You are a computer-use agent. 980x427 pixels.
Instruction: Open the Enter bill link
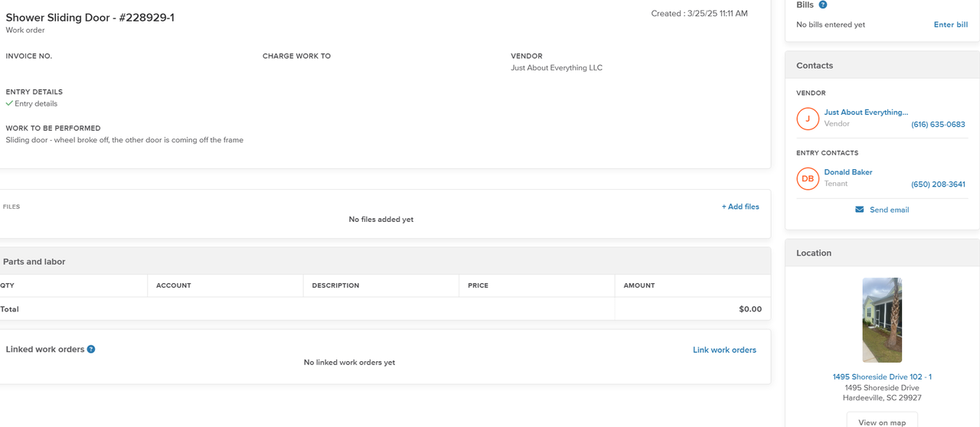(x=950, y=24)
